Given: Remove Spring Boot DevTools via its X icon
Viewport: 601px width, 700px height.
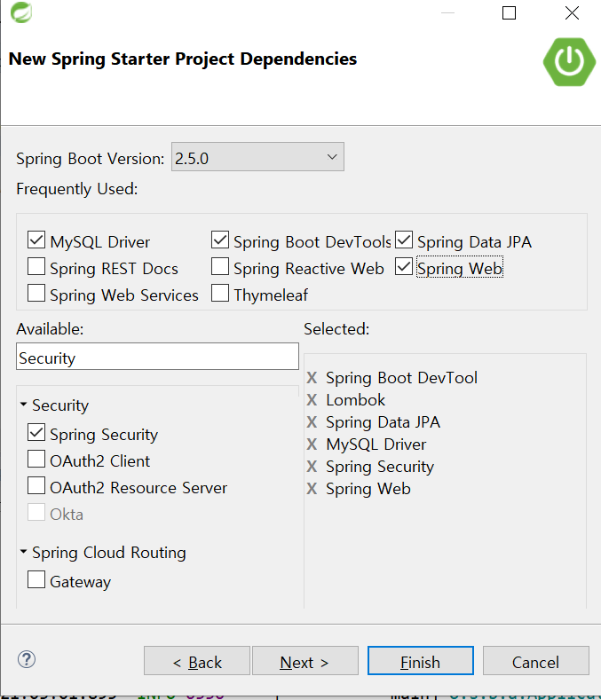Looking at the screenshot, I should (312, 378).
